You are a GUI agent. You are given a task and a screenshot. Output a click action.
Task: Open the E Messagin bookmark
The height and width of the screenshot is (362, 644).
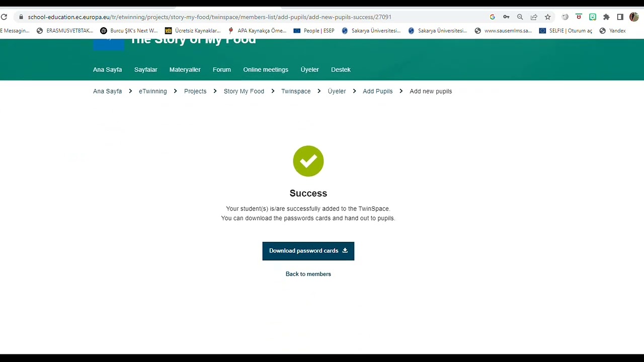[x=15, y=31]
